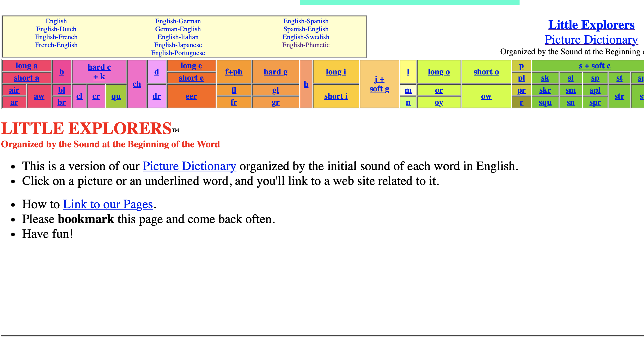Click the English-Phonetic link
Image resolution: width=644 pixels, height=337 pixels.
click(x=306, y=45)
